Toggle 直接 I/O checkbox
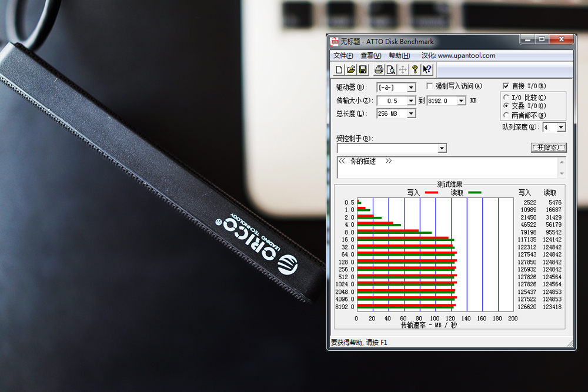 (506, 86)
